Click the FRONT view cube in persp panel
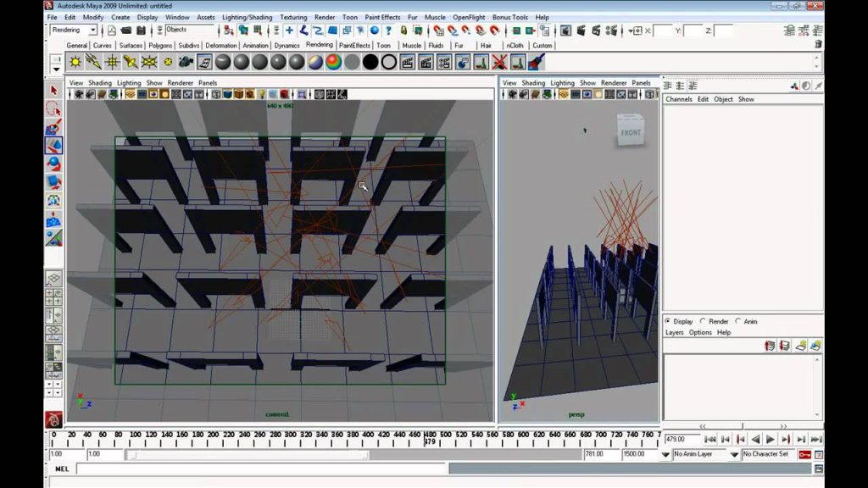 pyautogui.click(x=631, y=130)
